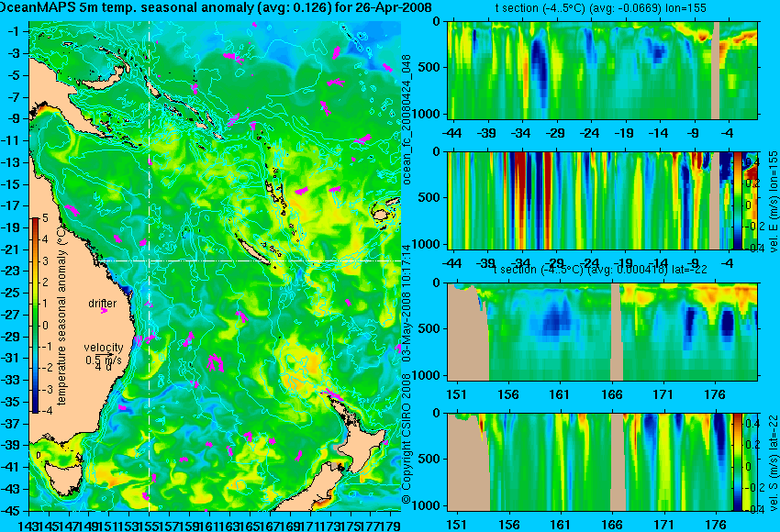The height and width of the screenshot is (532, 780).
Task: Click the '-44' tick under the top temperature section
Action: coord(451,133)
